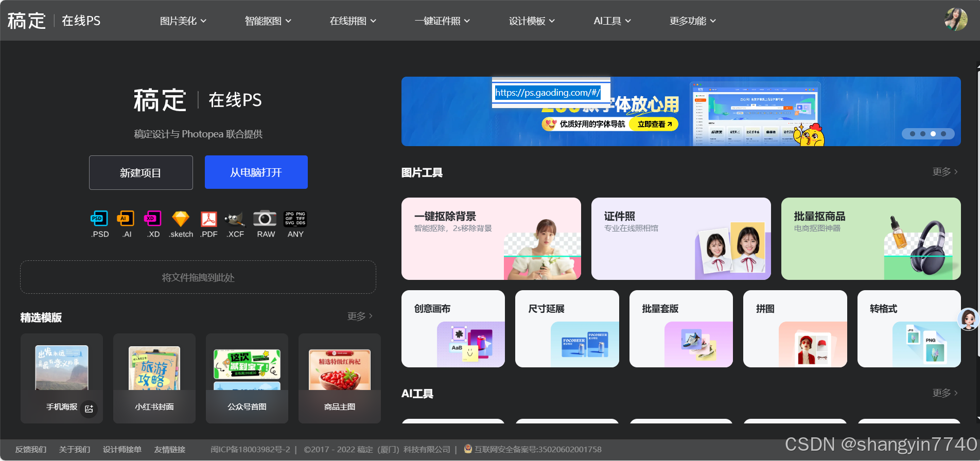Open the 尺寸延展 tool card
Image resolution: width=980 pixels, height=461 pixels.
(567, 329)
